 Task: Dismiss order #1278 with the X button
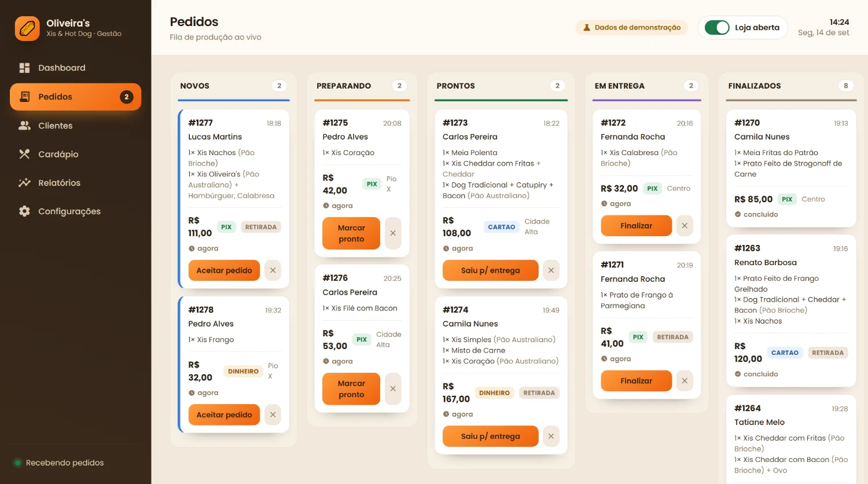coord(273,415)
